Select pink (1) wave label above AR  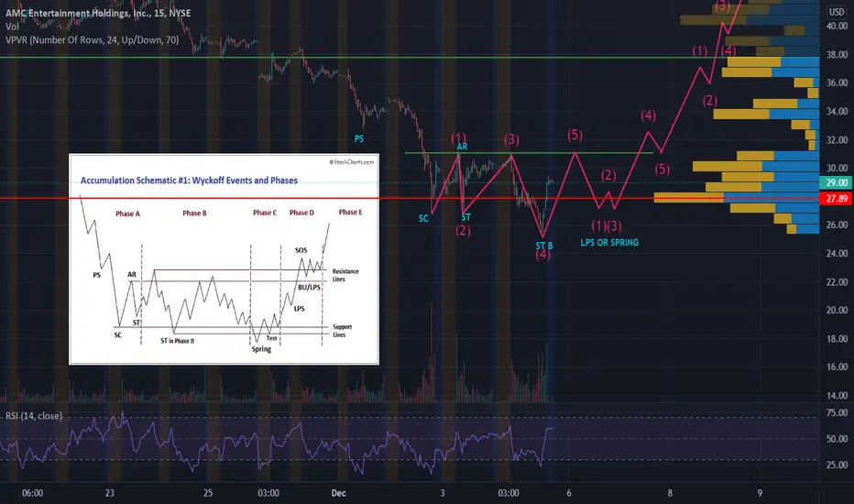458,137
